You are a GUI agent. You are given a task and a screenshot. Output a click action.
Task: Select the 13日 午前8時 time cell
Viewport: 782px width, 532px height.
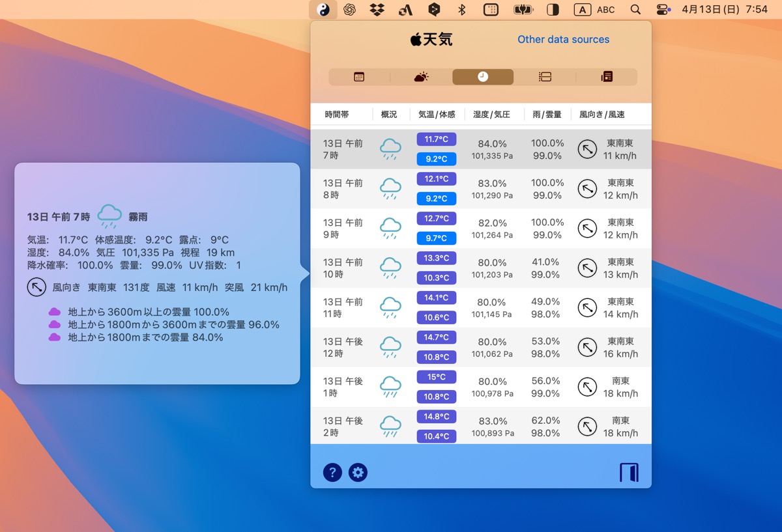(343, 189)
